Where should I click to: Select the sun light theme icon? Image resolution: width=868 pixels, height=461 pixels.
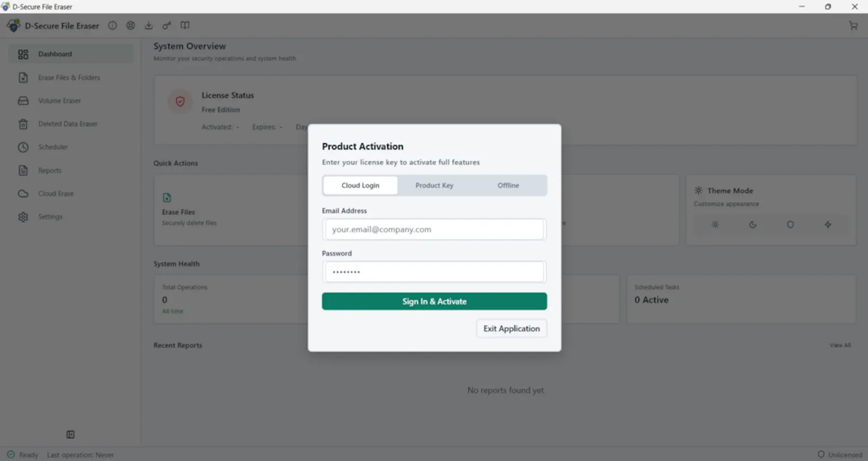coord(715,225)
